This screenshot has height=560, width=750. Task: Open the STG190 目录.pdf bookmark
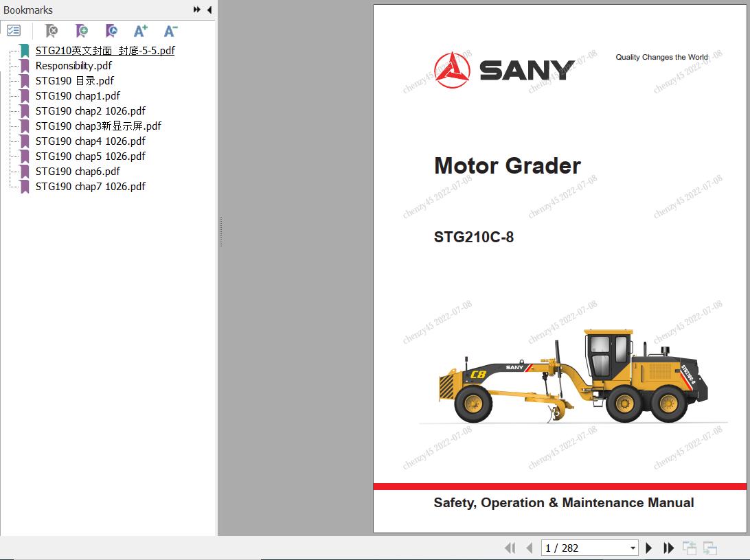[x=75, y=81]
